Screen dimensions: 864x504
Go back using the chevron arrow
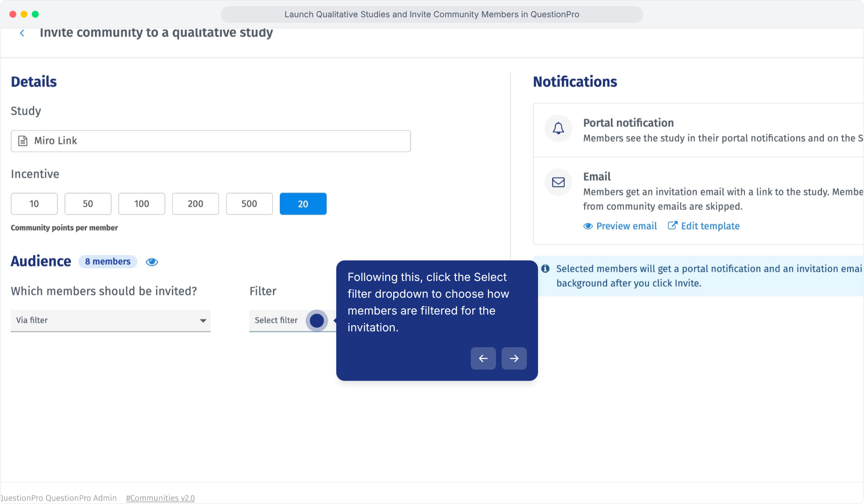click(x=22, y=33)
